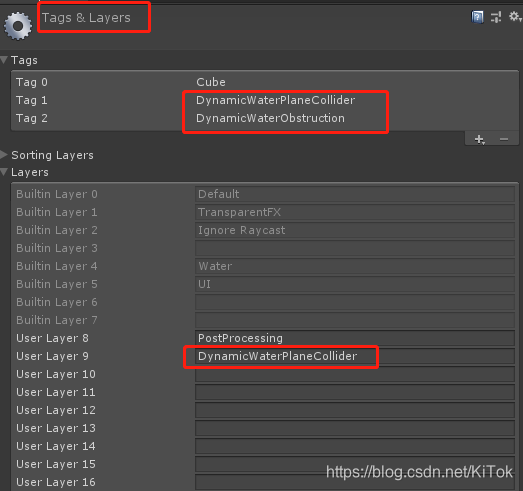Viewport: 523px width, 491px height.
Task: Click Builtin Layer 2 Ignore Raycast field
Action: pos(355,230)
